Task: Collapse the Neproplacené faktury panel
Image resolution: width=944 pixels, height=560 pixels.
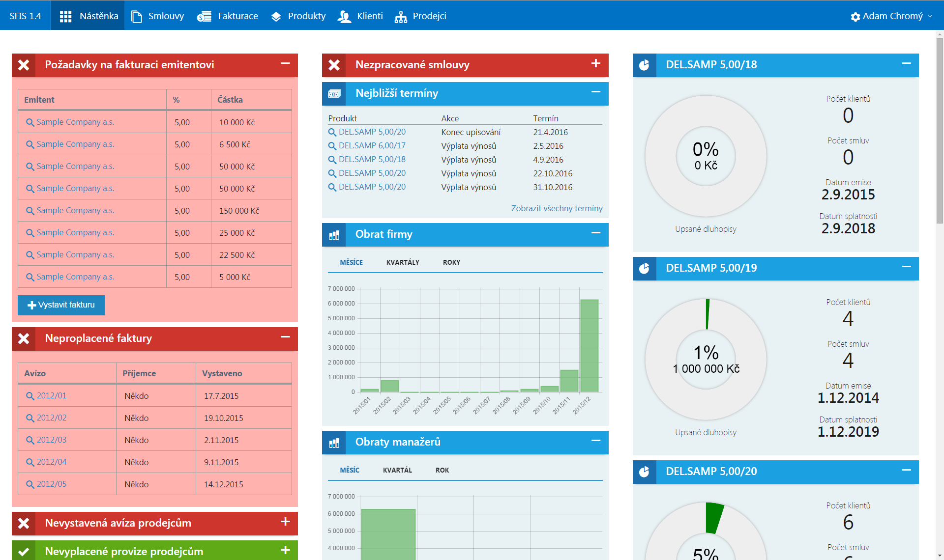Action: [285, 337]
